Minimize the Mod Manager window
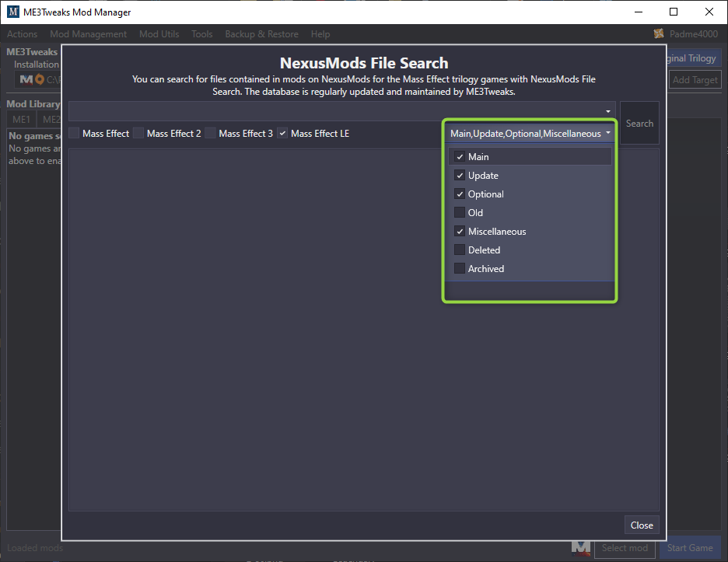The height and width of the screenshot is (562, 728). (639, 12)
